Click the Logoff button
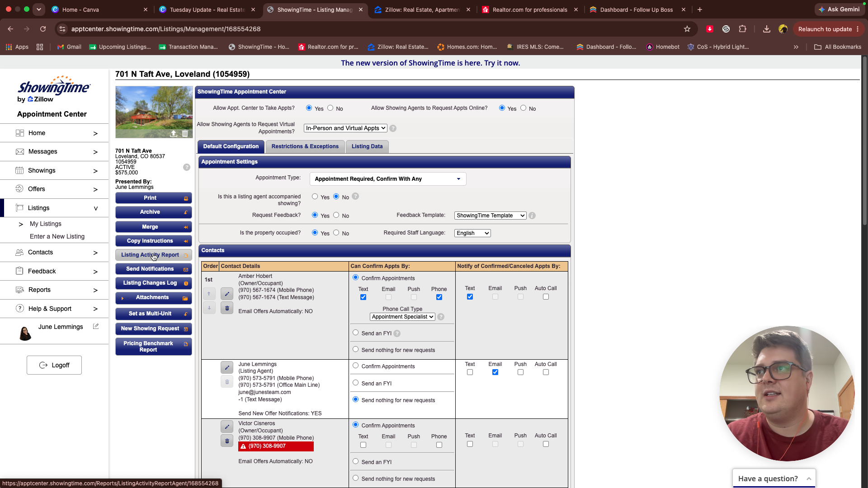Viewport: 868px width, 488px height. tap(54, 365)
